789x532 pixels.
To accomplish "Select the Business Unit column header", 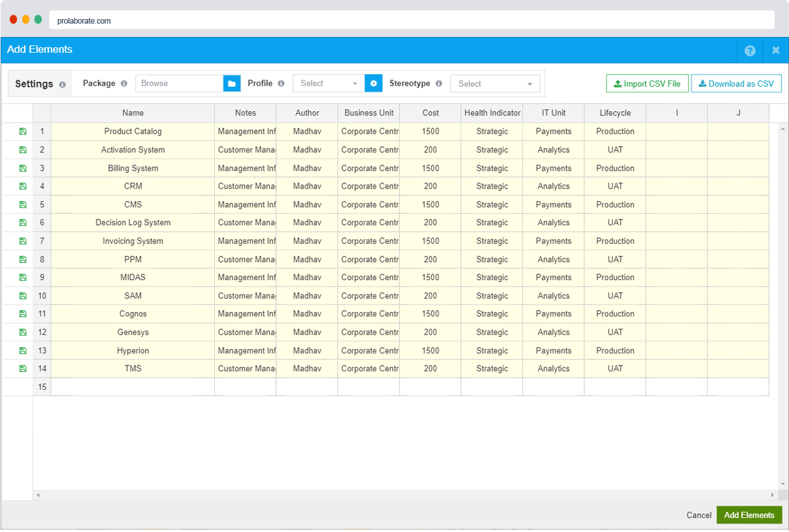I will (x=369, y=113).
